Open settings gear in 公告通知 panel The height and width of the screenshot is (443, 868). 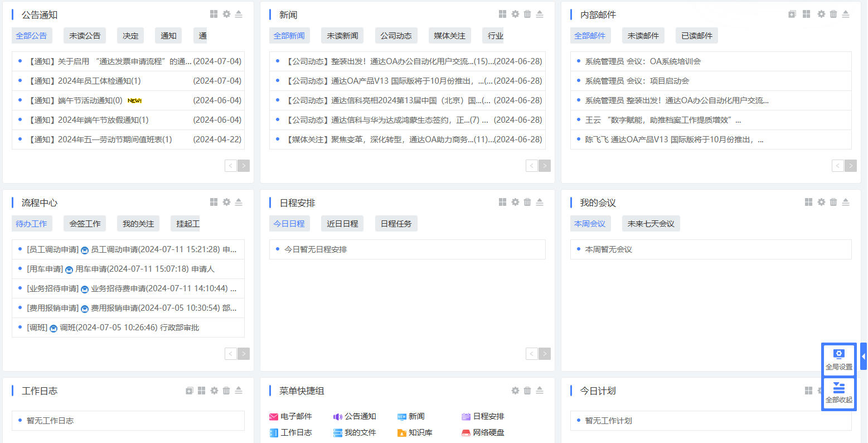click(x=226, y=14)
